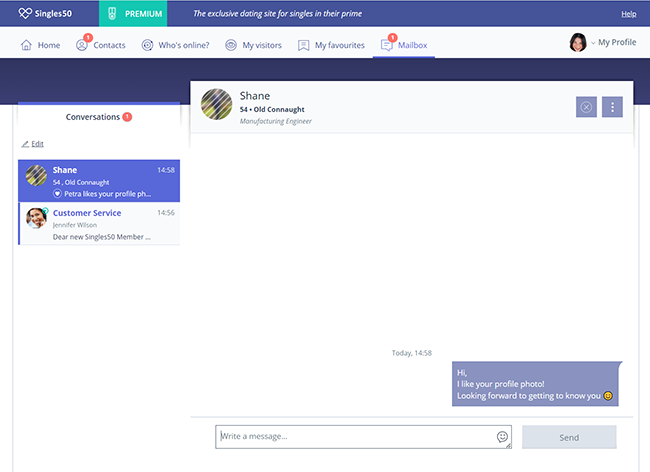Click the block user circle icon
This screenshot has height=472, width=650.
tap(586, 107)
